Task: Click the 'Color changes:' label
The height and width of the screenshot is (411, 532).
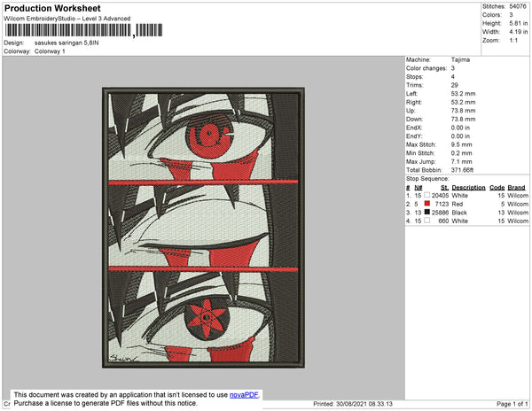Action: pyautogui.click(x=426, y=68)
